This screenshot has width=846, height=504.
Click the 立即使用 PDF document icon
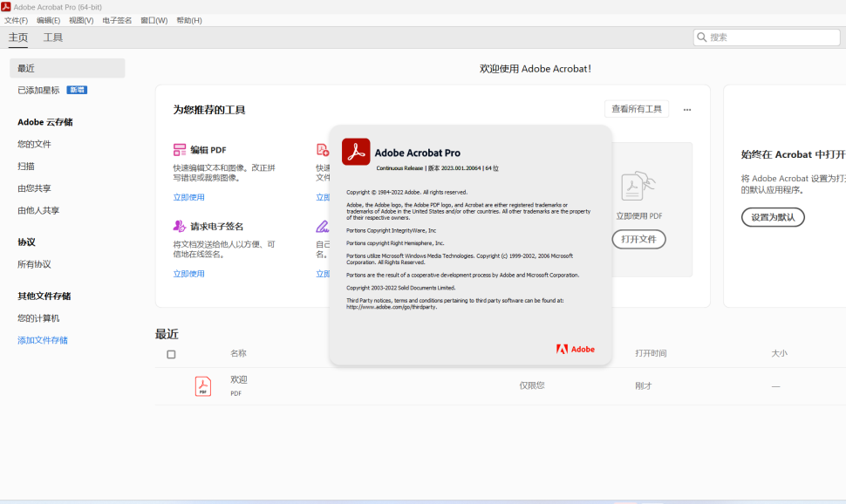(x=639, y=185)
